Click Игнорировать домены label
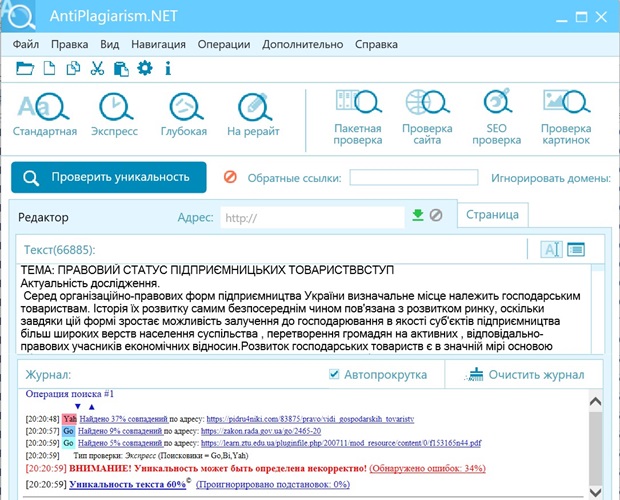Viewport: 620px width, 500px height. tap(551, 178)
